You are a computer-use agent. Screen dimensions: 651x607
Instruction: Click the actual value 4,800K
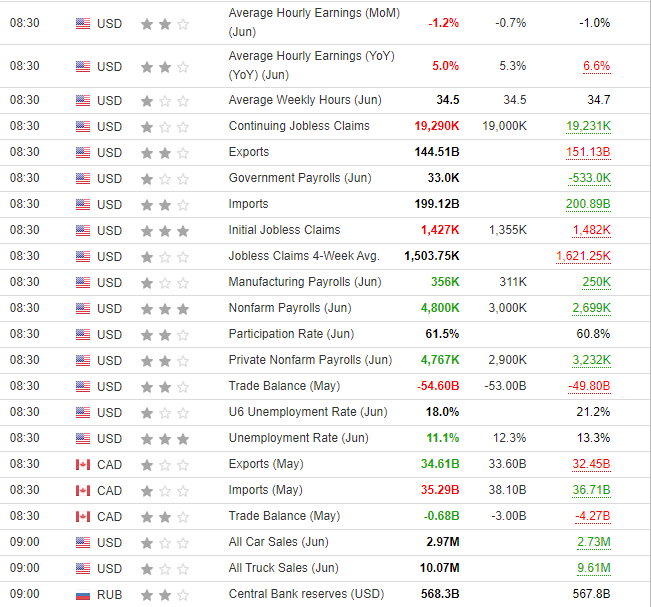440,308
